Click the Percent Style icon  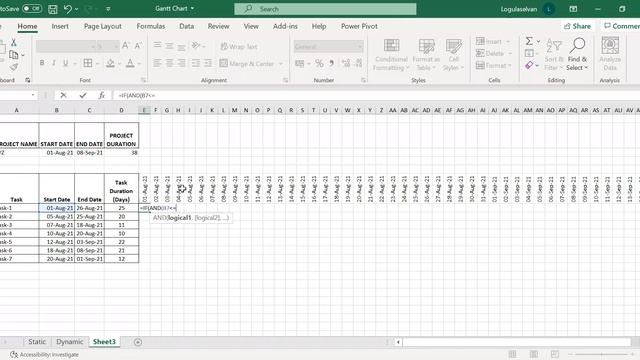[x=319, y=63]
